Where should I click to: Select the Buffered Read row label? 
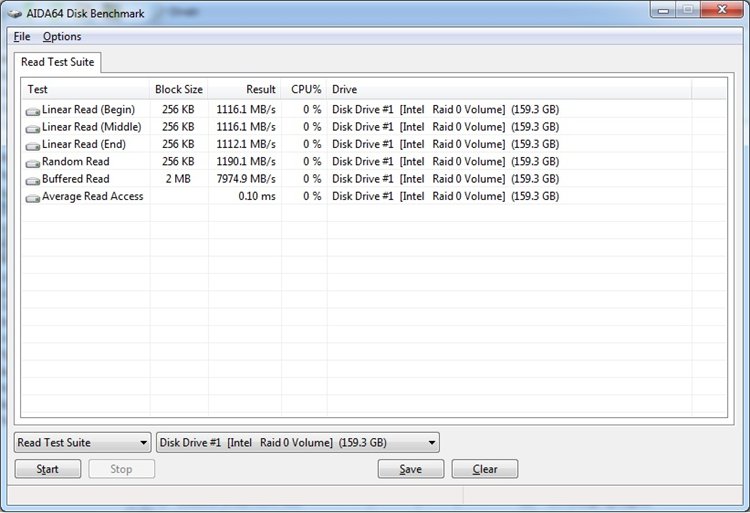(76, 179)
